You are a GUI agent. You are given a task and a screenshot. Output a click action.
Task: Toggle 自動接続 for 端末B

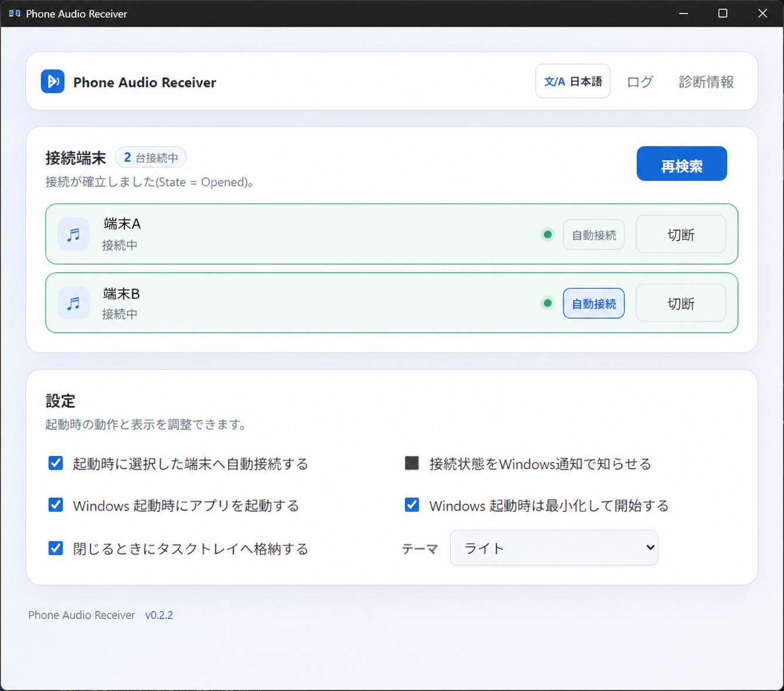pyautogui.click(x=594, y=304)
